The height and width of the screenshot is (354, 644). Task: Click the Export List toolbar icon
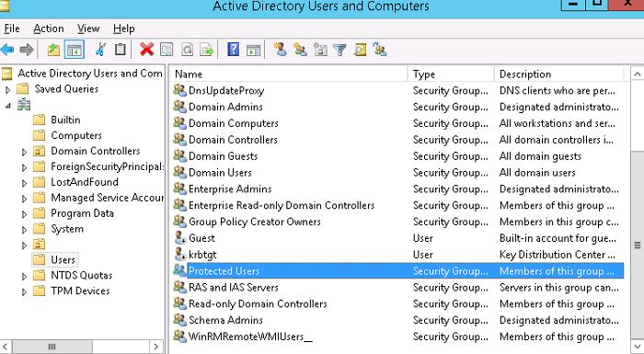pyautogui.click(x=207, y=50)
